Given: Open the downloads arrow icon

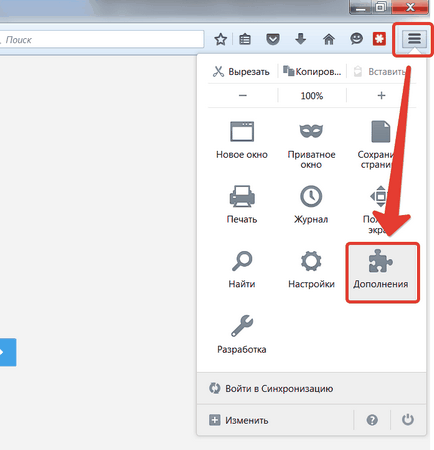Looking at the screenshot, I should click(301, 39).
